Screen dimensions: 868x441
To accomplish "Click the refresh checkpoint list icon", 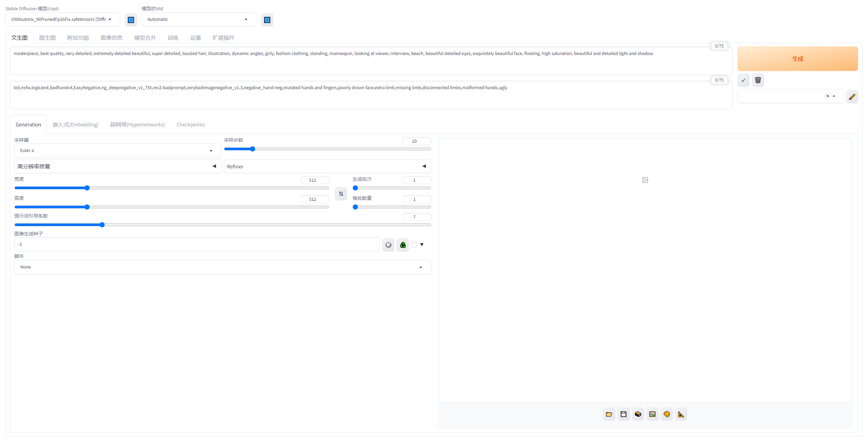I will 131,20.
